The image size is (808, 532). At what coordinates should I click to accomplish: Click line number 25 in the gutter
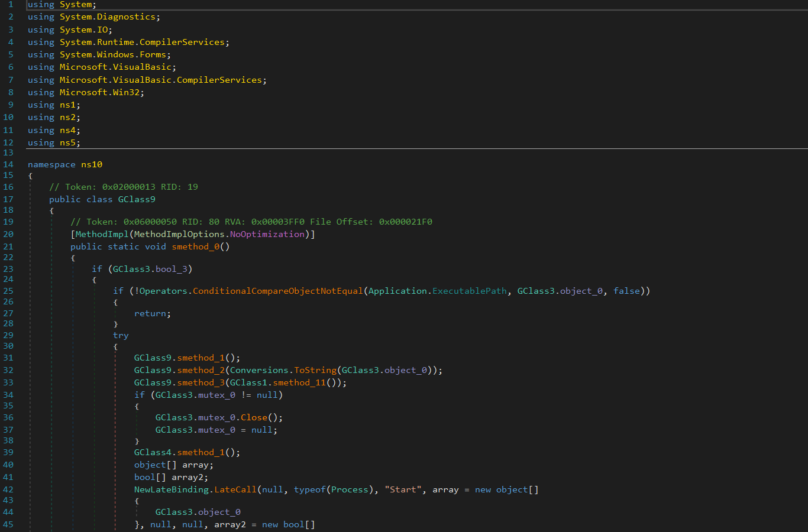[x=8, y=291]
